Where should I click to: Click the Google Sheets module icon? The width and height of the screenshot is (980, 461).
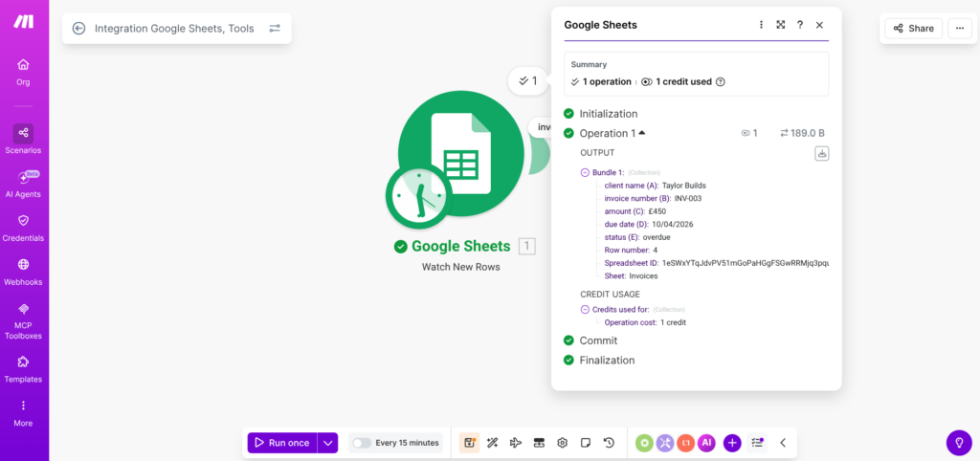461,153
